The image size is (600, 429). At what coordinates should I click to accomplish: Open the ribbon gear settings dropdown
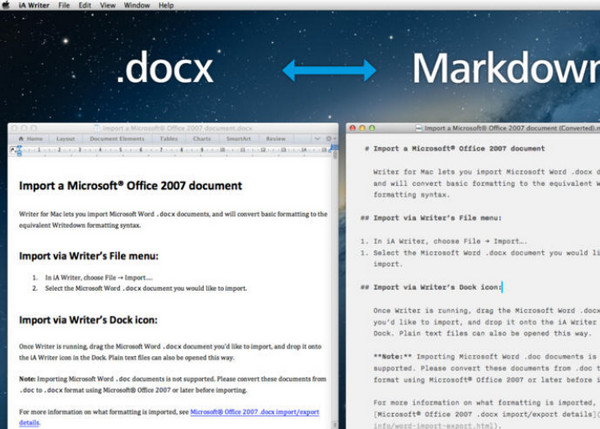(331, 139)
